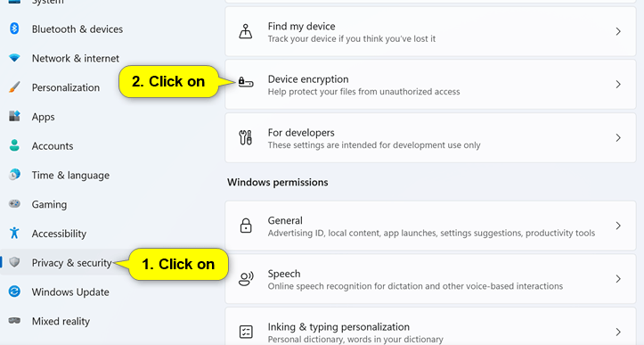
Task: Click the 'Online speech recognition for dictation' description
Action: click(415, 286)
